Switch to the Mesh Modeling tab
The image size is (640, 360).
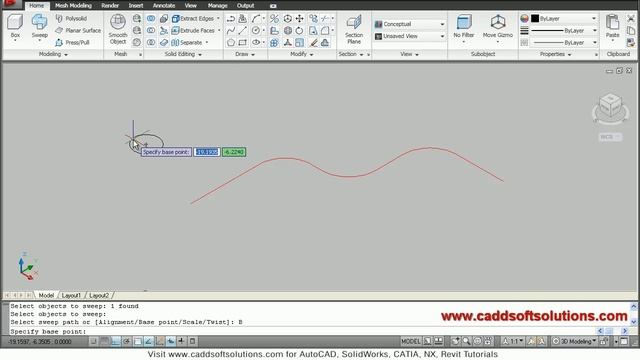click(73, 6)
